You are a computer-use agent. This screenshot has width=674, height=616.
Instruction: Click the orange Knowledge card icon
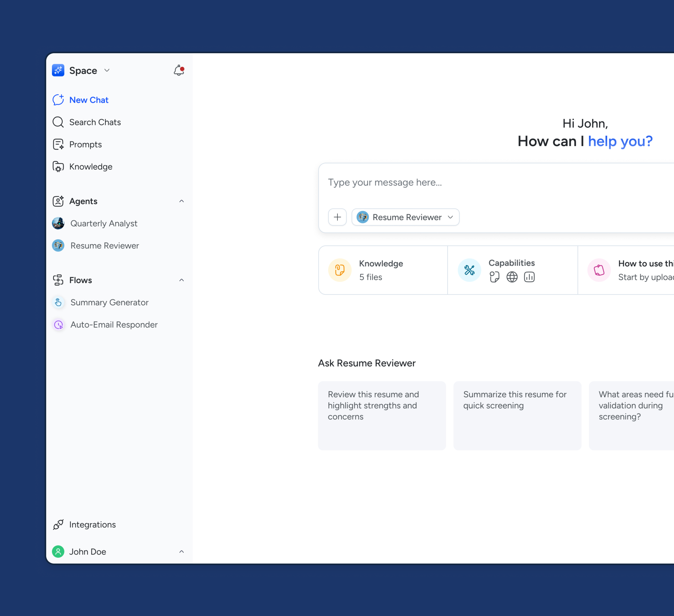click(340, 270)
